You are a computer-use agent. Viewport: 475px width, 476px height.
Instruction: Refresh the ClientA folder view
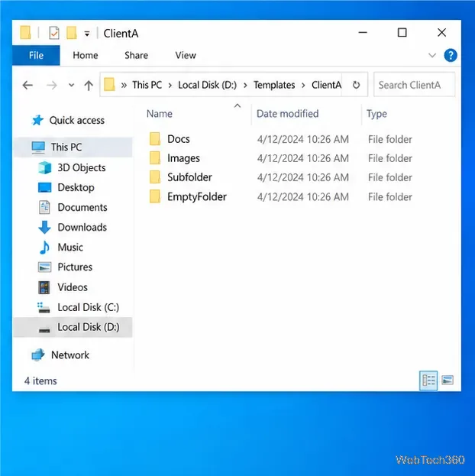pyautogui.click(x=356, y=85)
